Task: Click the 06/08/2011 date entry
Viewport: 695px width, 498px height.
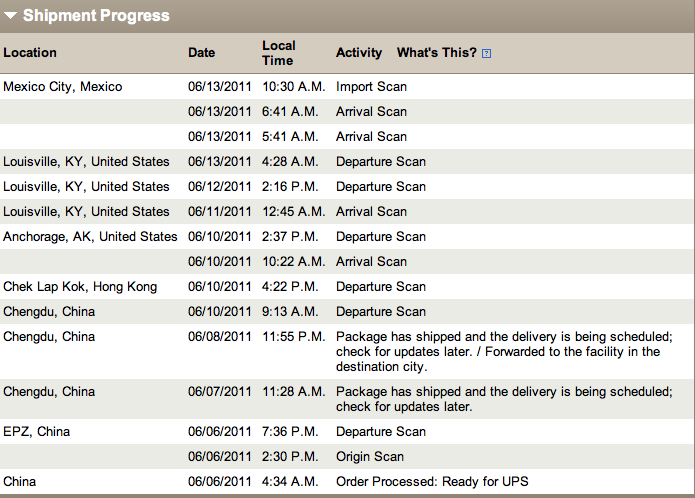Action: click(220, 337)
